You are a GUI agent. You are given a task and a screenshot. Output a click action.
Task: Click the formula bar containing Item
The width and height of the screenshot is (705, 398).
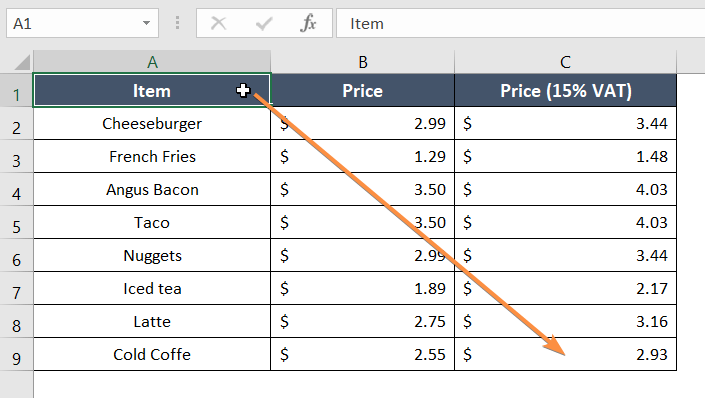pos(521,23)
